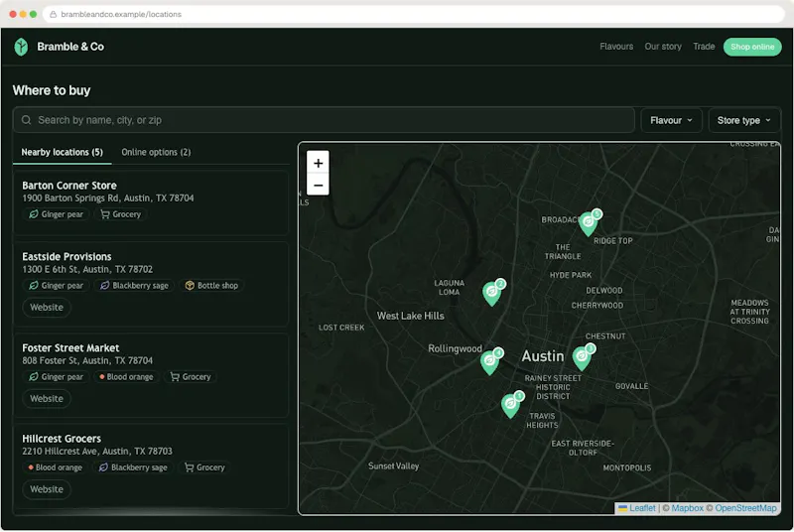Click address 1900 Barton Springs Rd
The height and width of the screenshot is (532, 794).
pos(108,198)
